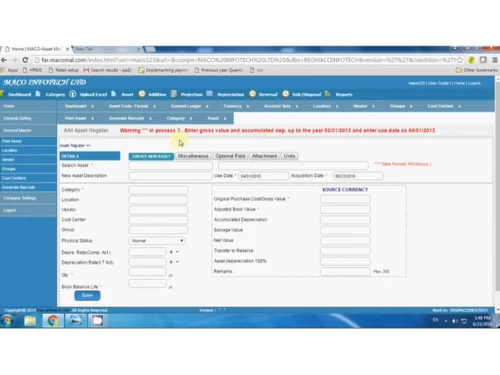
Task: Close the Generate Barcode tab
Action: [150, 118]
